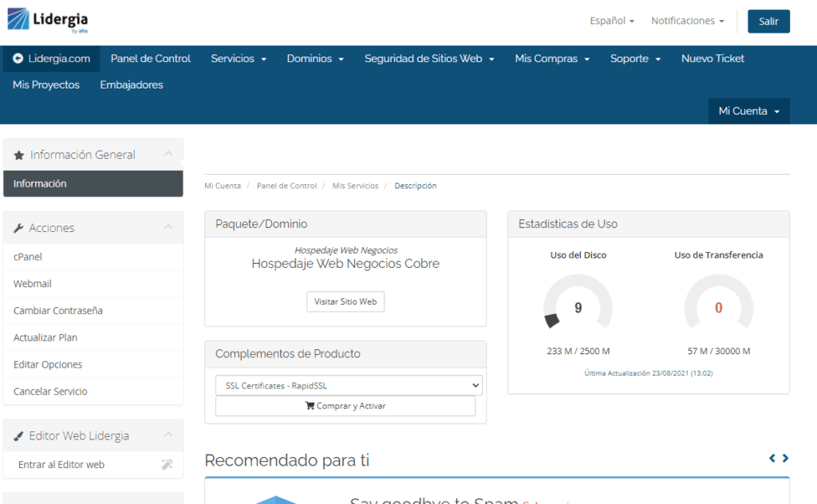
Task: Click the Uso del Disco gauge
Action: (578, 303)
